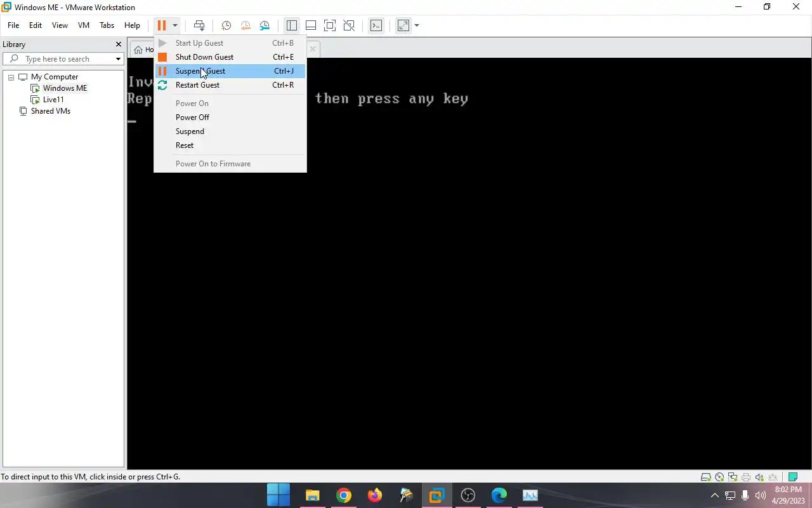Select Shared VMs in the library
Screen dimensions: 812x508
pyautogui.click(x=51, y=111)
